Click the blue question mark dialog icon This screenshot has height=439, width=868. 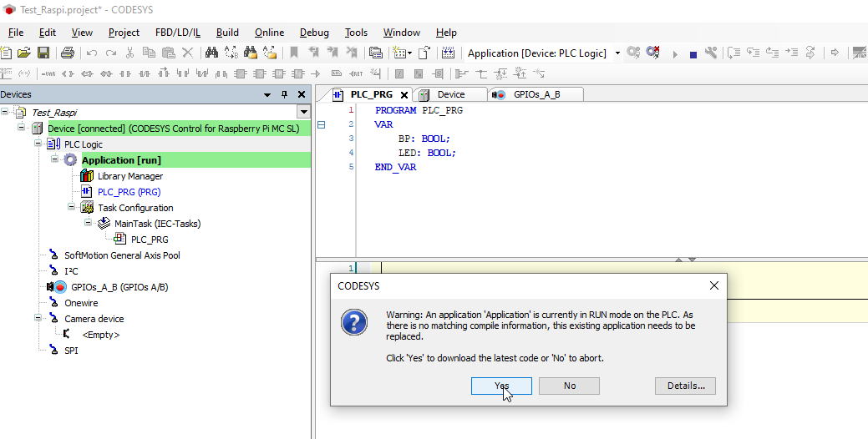(354, 322)
